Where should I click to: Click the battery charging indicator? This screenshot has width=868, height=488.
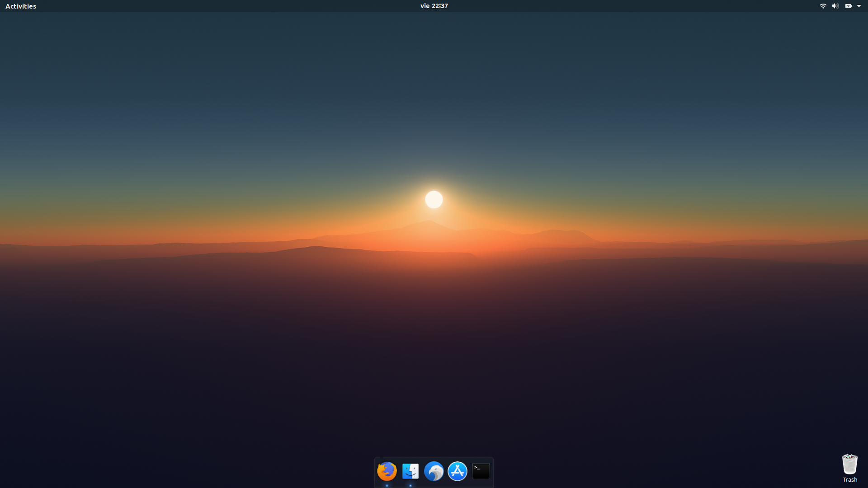[848, 6]
